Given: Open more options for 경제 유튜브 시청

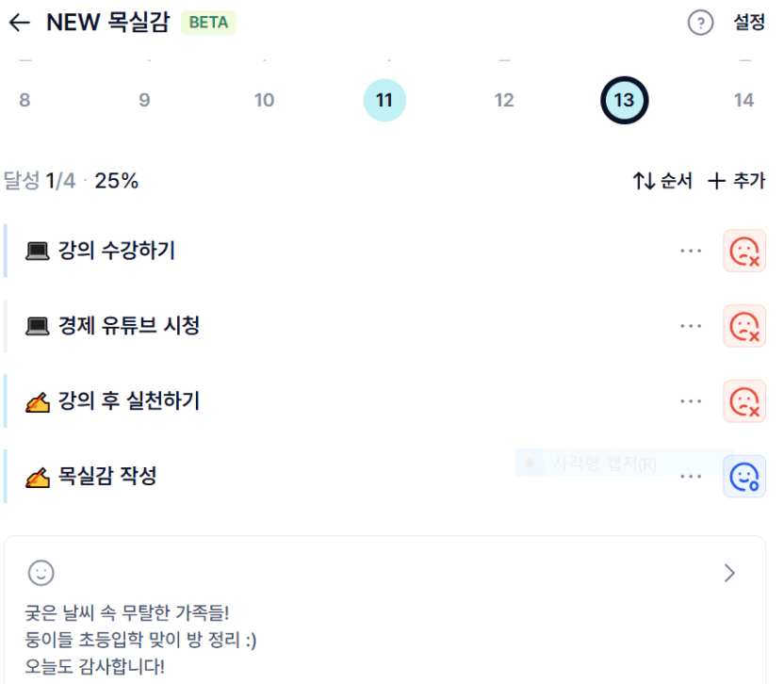Looking at the screenshot, I should click(x=691, y=326).
